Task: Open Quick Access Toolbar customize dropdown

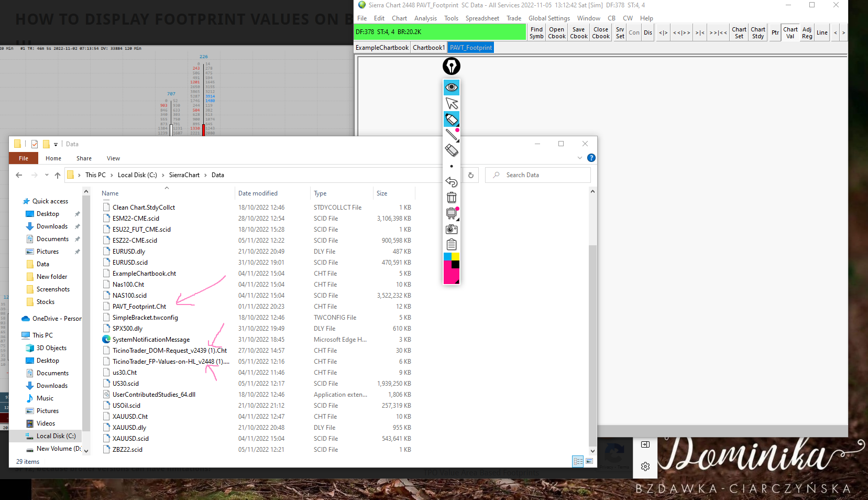Action: tap(56, 144)
